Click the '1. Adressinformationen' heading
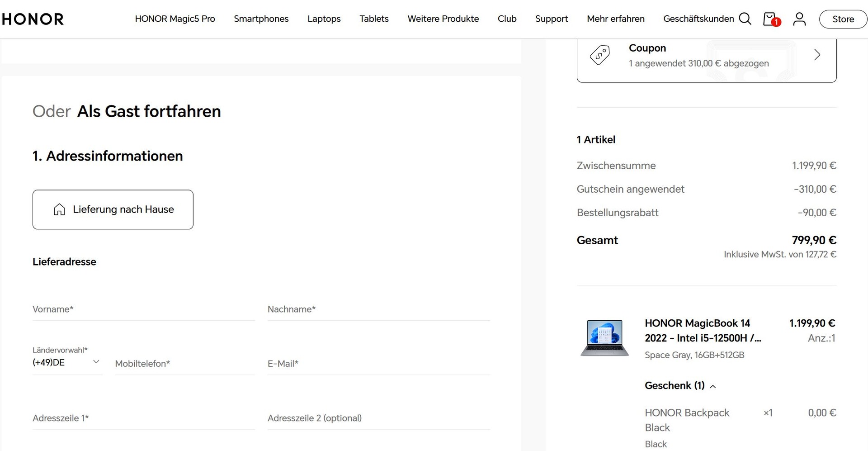The height and width of the screenshot is (451, 868). pos(108,156)
